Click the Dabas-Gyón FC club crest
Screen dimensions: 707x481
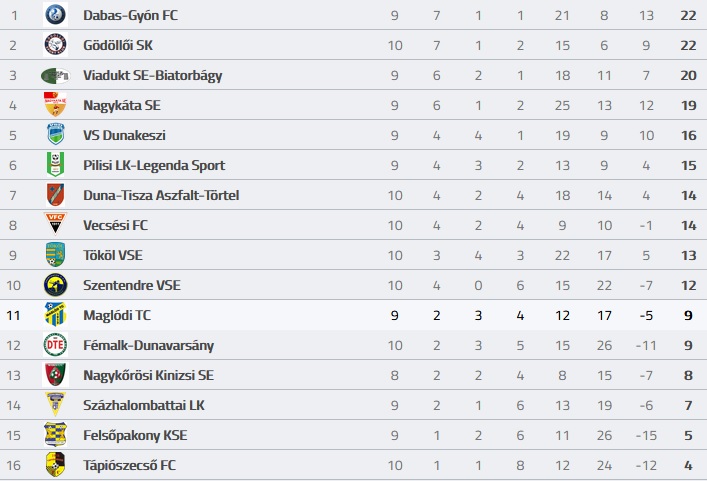click(x=55, y=14)
